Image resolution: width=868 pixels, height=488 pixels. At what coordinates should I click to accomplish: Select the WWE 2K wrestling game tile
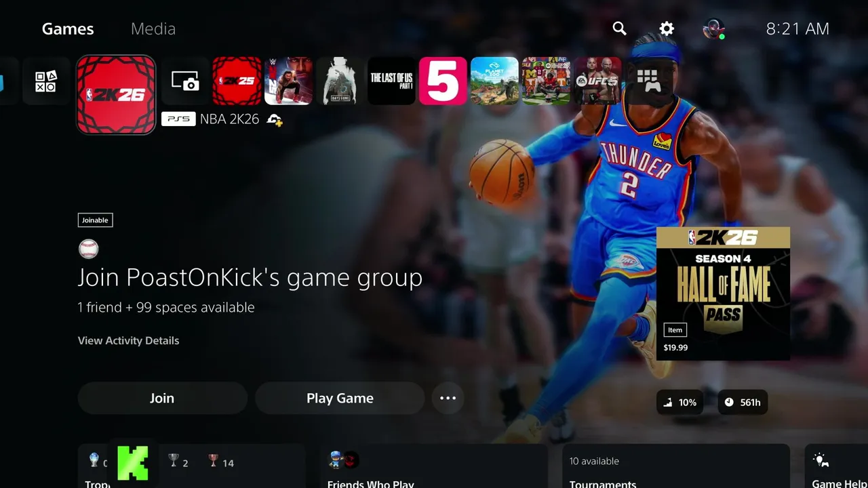288,81
